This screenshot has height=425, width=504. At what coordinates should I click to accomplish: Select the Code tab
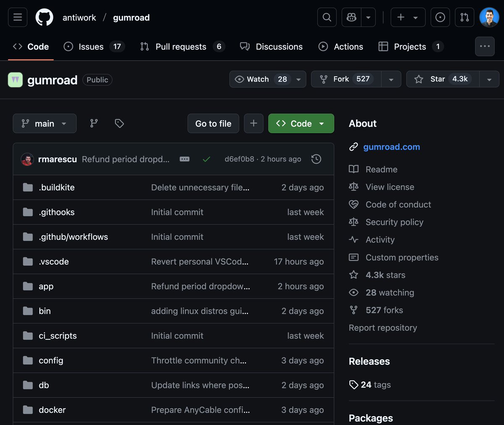[31, 47]
